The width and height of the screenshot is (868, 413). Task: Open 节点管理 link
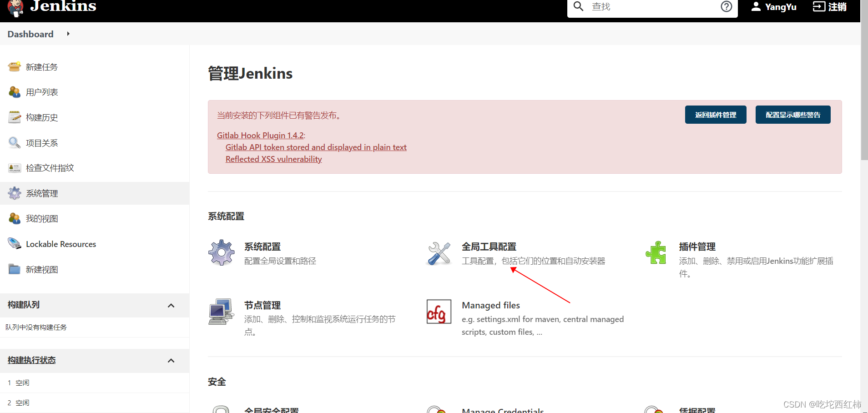[262, 305]
